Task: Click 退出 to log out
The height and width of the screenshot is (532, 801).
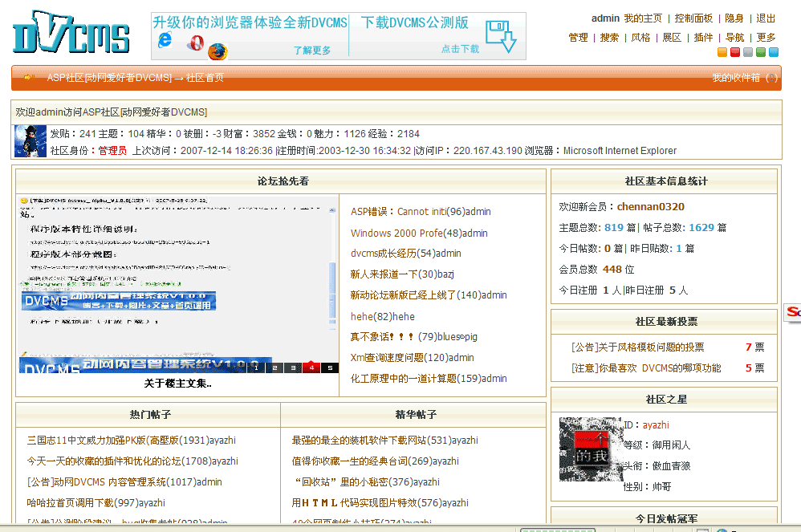Action: click(x=766, y=18)
